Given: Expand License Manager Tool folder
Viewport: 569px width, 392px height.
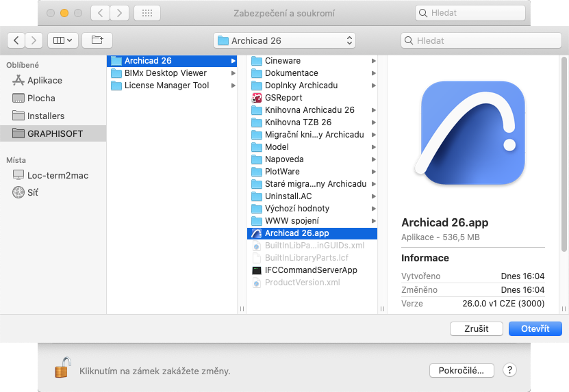Looking at the screenshot, I should click(x=233, y=86).
